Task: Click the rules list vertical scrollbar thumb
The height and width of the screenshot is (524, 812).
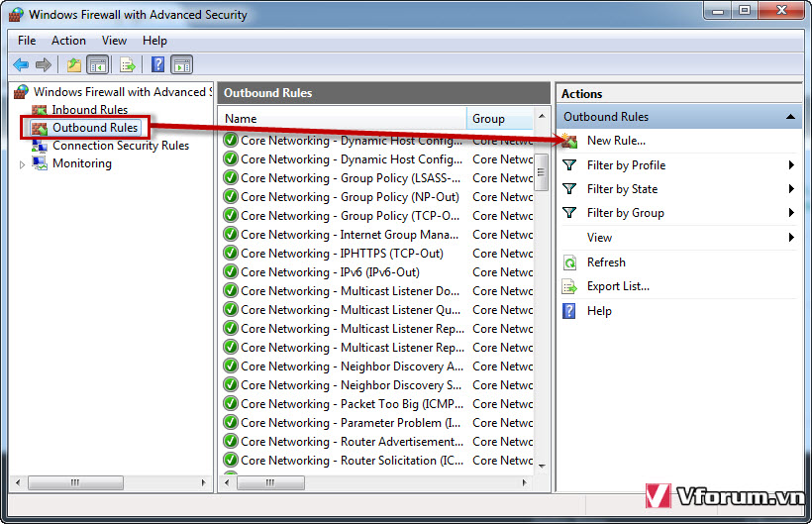Action: [541, 172]
